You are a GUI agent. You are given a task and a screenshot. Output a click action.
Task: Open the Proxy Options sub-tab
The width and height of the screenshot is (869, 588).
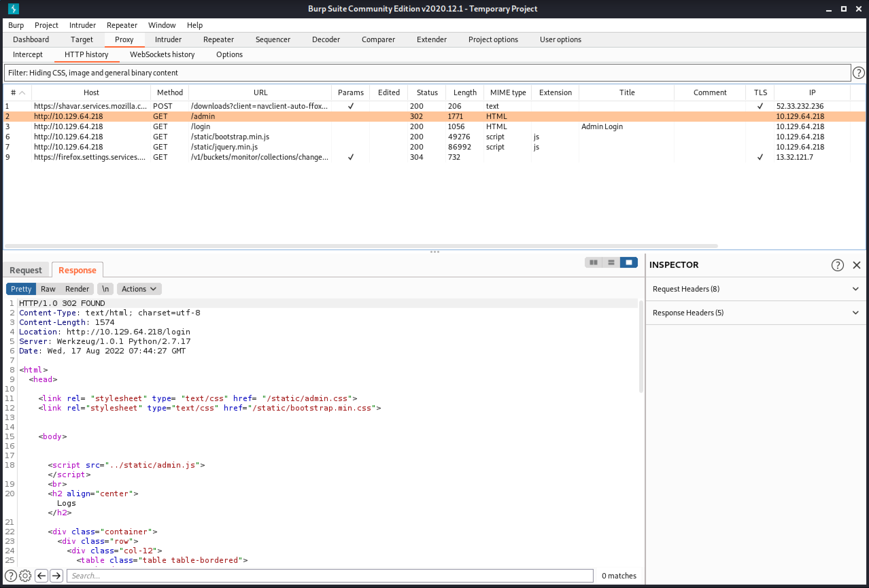click(229, 55)
